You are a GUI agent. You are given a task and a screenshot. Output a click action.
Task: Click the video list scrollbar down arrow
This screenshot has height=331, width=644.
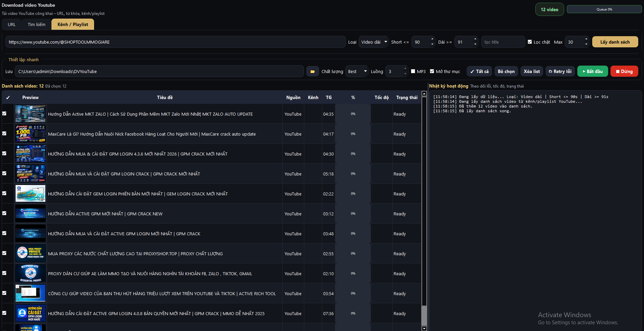pyautogui.click(x=424, y=328)
